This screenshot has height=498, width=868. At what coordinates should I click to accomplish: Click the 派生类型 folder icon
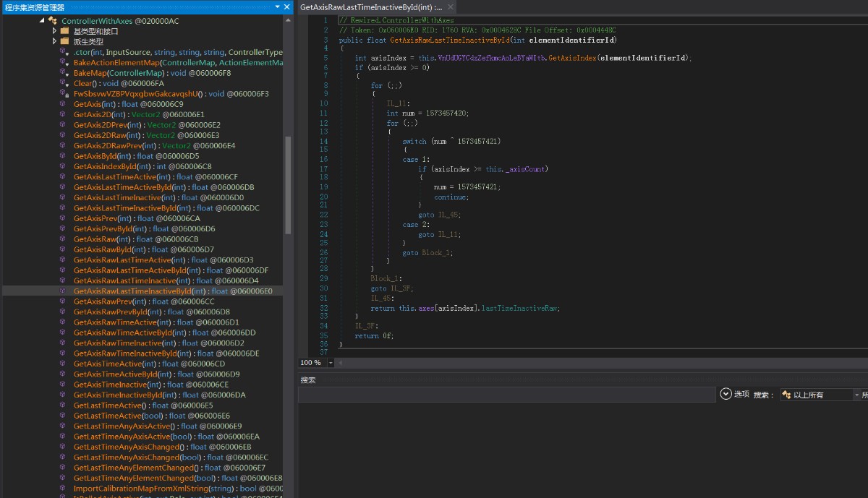click(x=64, y=42)
